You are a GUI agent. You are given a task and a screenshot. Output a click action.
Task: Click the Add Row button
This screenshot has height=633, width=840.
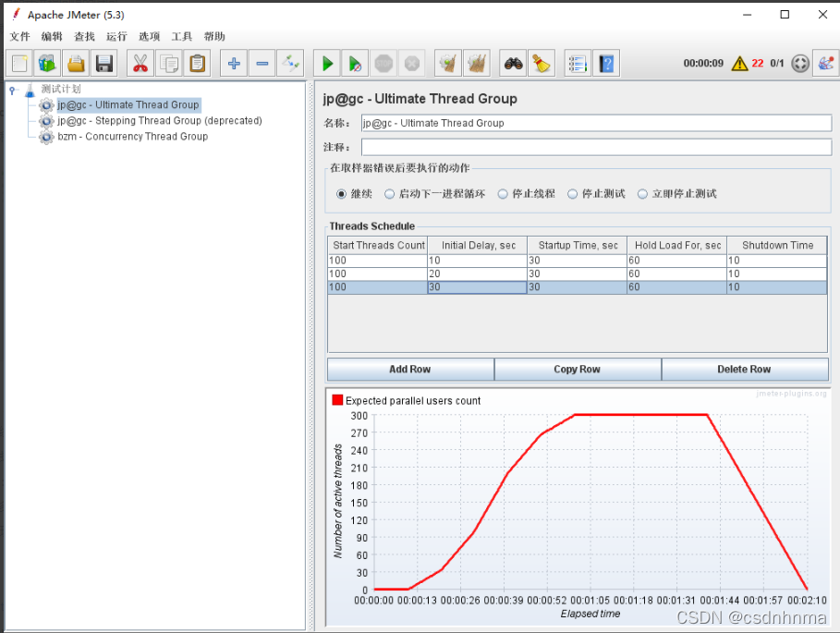[410, 369]
